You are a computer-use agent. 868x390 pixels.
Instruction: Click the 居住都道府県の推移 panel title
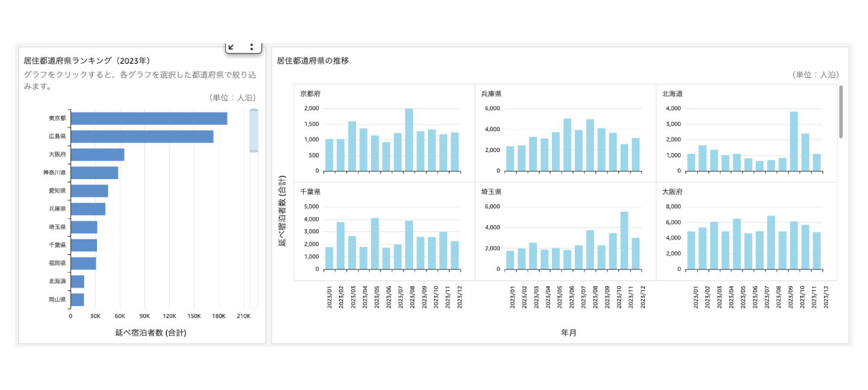tap(313, 61)
